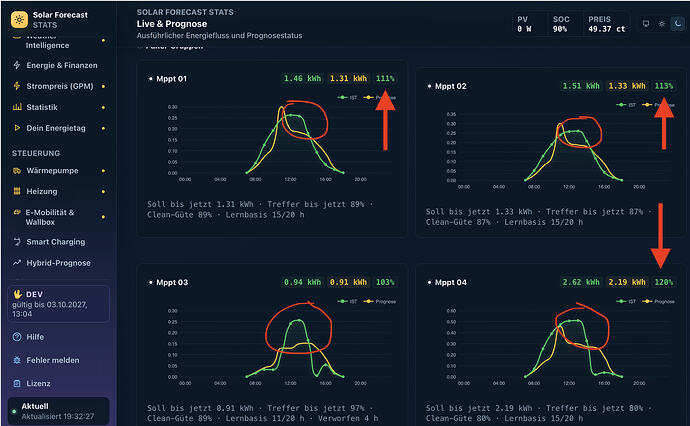Image resolution: width=690 pixels, height=426 pixels.
Task: Click the 120% badge
Action: click(664, 282)
